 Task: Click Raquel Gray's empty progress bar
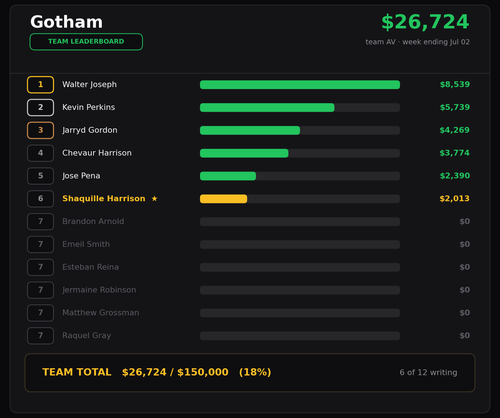(x=300, y=336)
